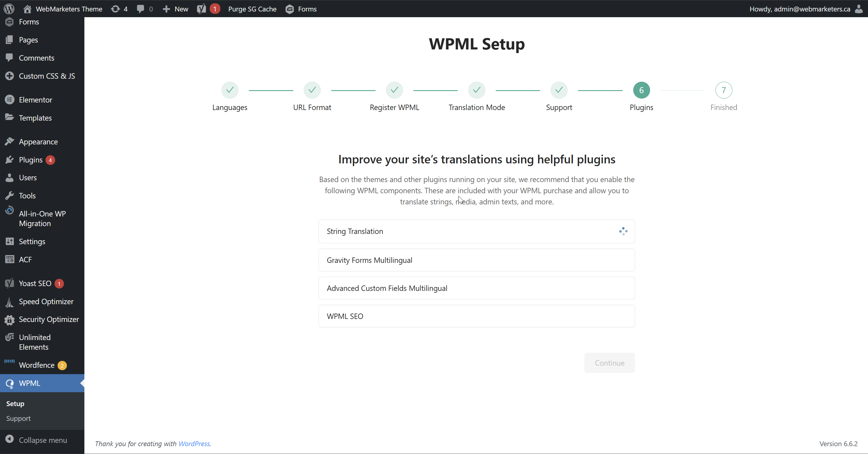Follow the WordPress footer link

(194, 443)
